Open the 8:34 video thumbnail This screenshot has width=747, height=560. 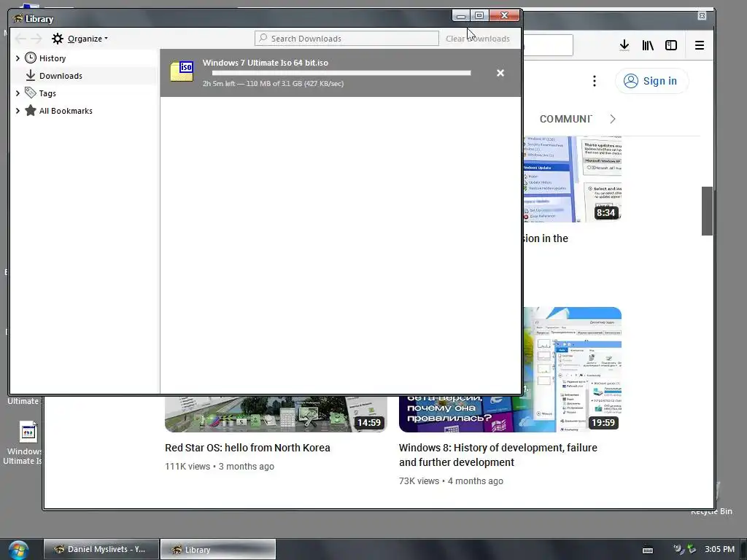(572, 179)
